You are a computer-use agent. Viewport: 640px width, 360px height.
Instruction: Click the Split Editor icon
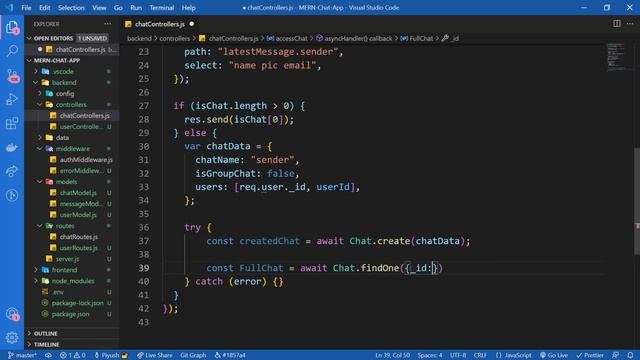click(x=617, y=24)
